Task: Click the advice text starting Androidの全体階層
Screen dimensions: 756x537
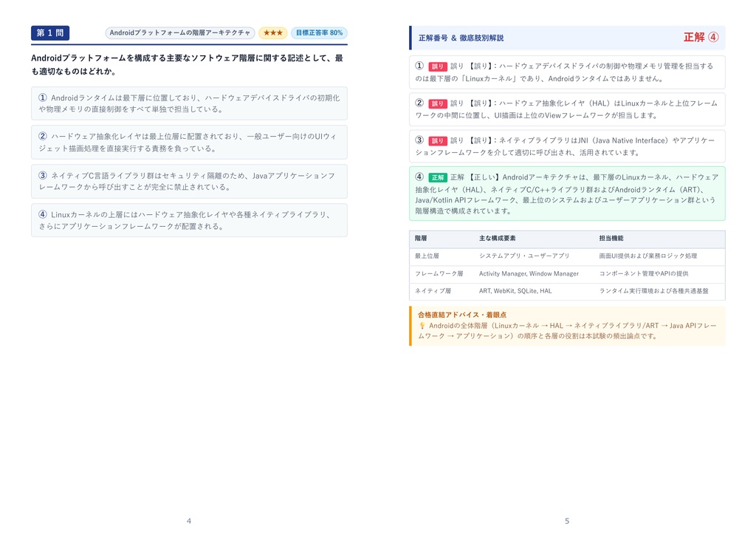Action: (x=567, y=331)
